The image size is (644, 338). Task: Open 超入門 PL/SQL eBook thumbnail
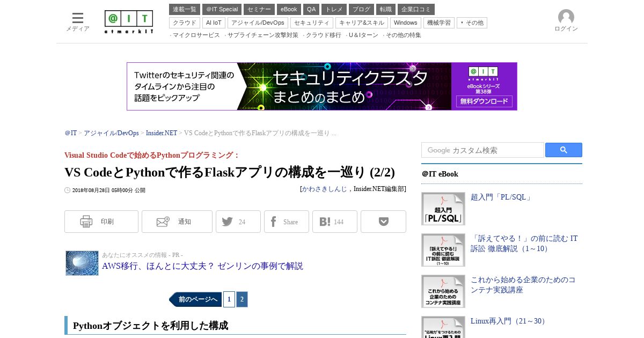pyautogui.click(x=443, y=209)
